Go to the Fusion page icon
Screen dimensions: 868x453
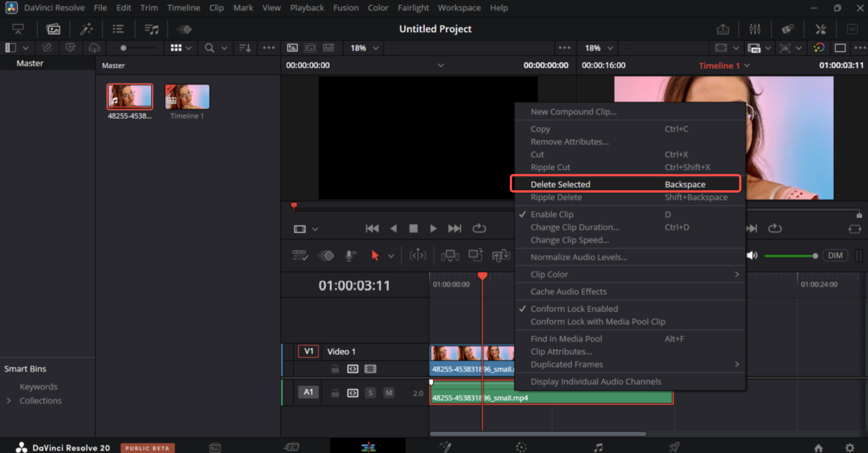click(x=445, y=447)
